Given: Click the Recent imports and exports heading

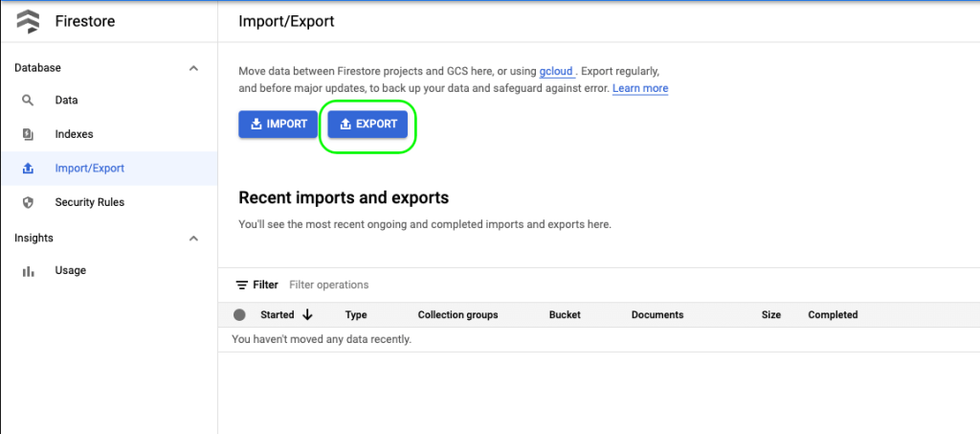Looking at the screenshot, I should (344, 197).
